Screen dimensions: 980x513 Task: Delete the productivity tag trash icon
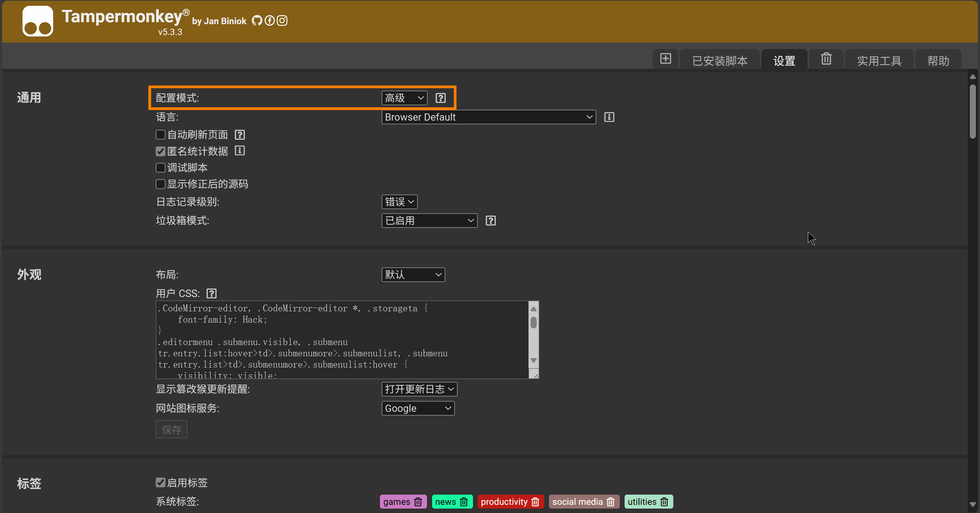[x=535, y=502]
